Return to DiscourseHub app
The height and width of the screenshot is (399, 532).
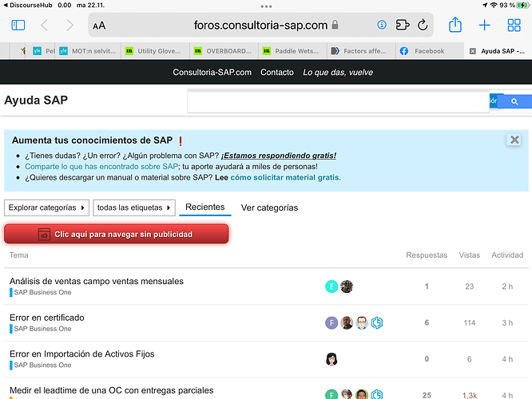pyautogui.click(x=28, y=5)
